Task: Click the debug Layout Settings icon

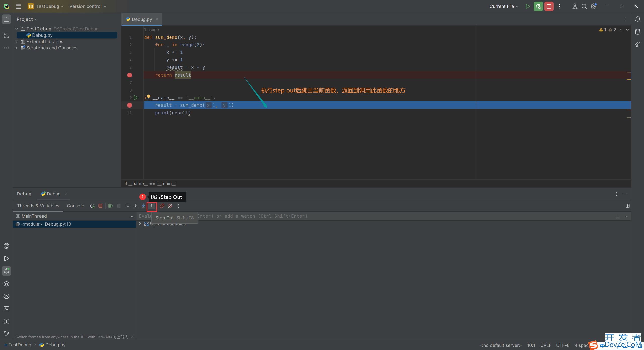Action: tap(628, 206)
